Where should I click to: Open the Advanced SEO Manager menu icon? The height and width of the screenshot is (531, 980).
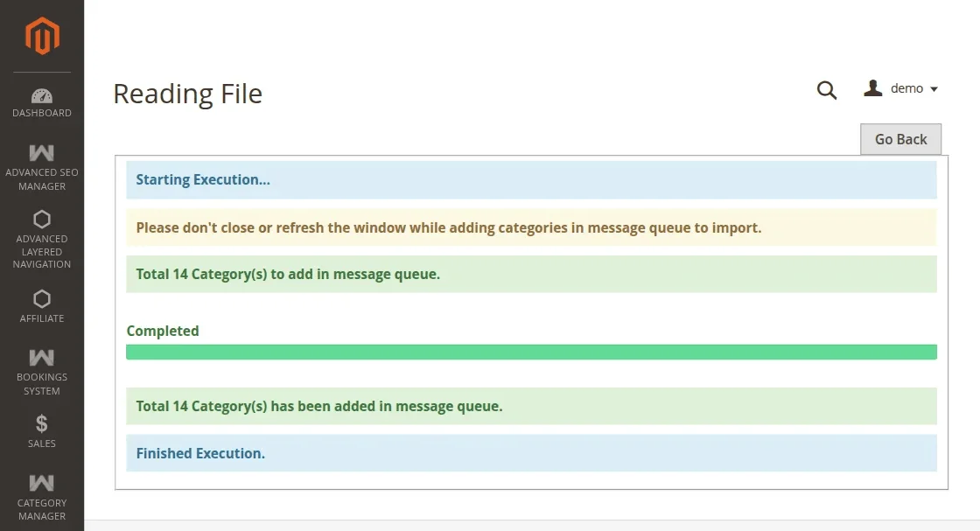point(41,151)
